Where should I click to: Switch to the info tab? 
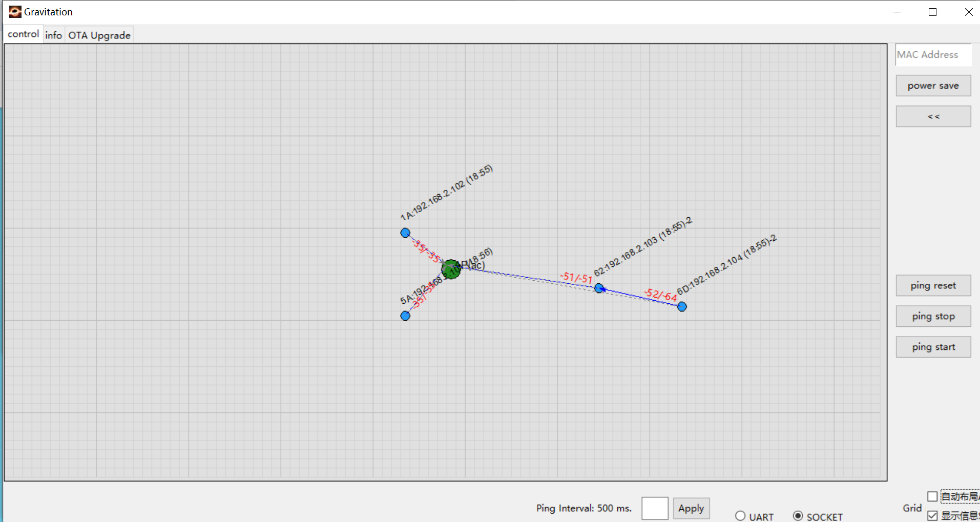click(x=53, y=35)
